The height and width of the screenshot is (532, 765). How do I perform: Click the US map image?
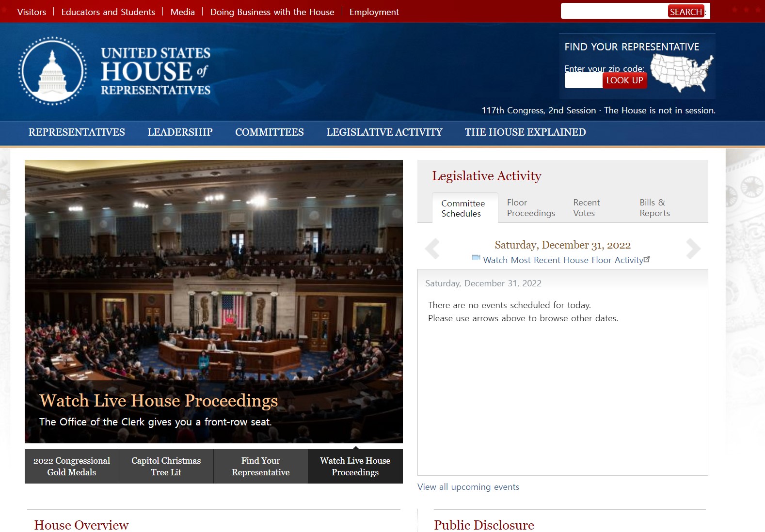(681, 73)
